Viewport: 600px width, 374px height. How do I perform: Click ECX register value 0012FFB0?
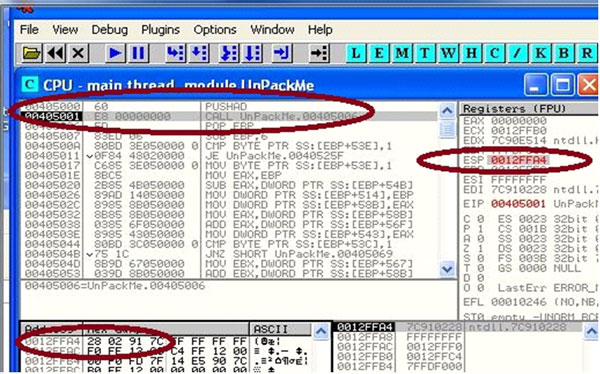(519, 131)
